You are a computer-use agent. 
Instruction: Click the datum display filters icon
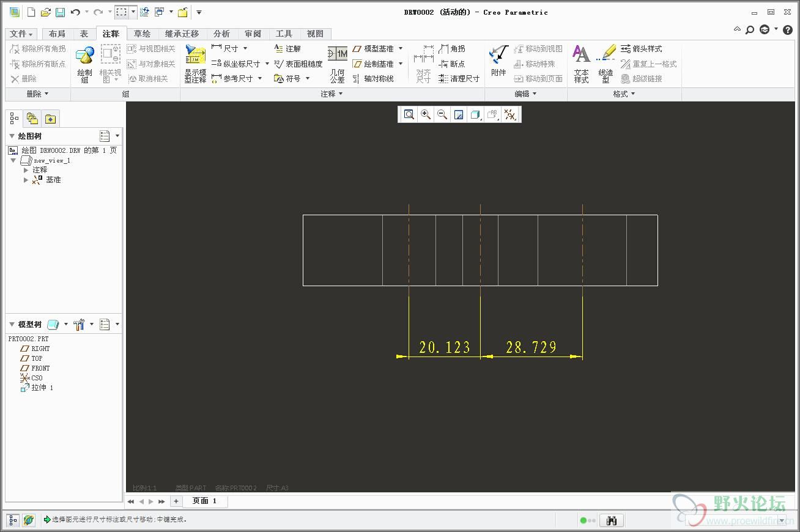[510, 114]
